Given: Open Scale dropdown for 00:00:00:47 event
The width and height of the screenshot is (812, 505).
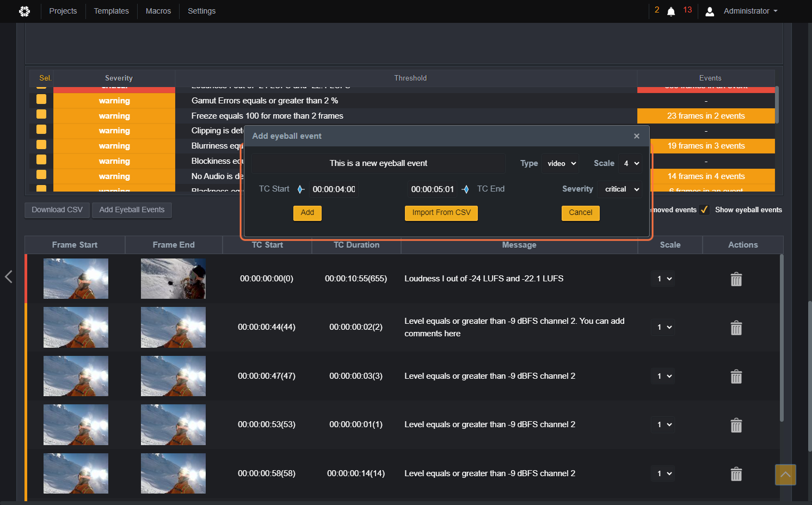Looking at the screenshot, I should click(x=663, y=376).
